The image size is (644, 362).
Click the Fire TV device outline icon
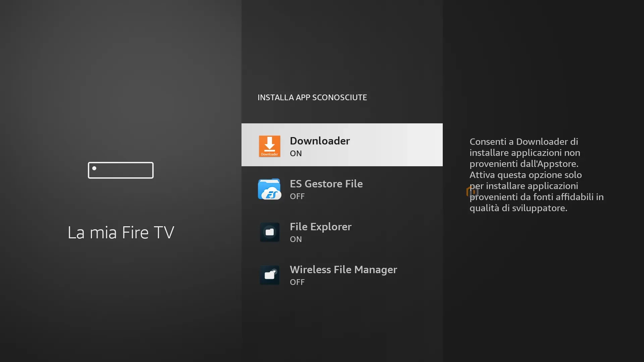pyautogui.click(x=121, y=170)
